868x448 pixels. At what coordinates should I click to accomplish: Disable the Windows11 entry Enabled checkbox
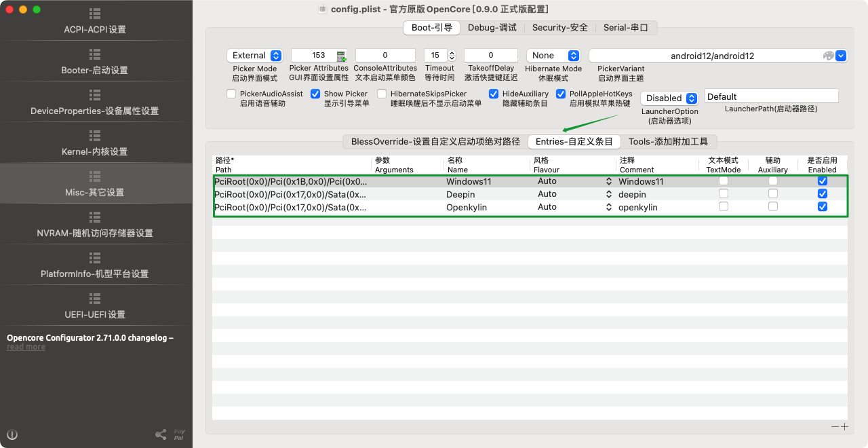(823, 181)
